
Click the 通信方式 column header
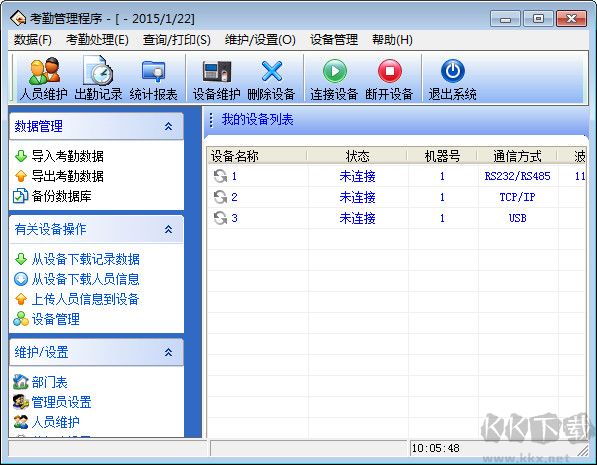517,156
